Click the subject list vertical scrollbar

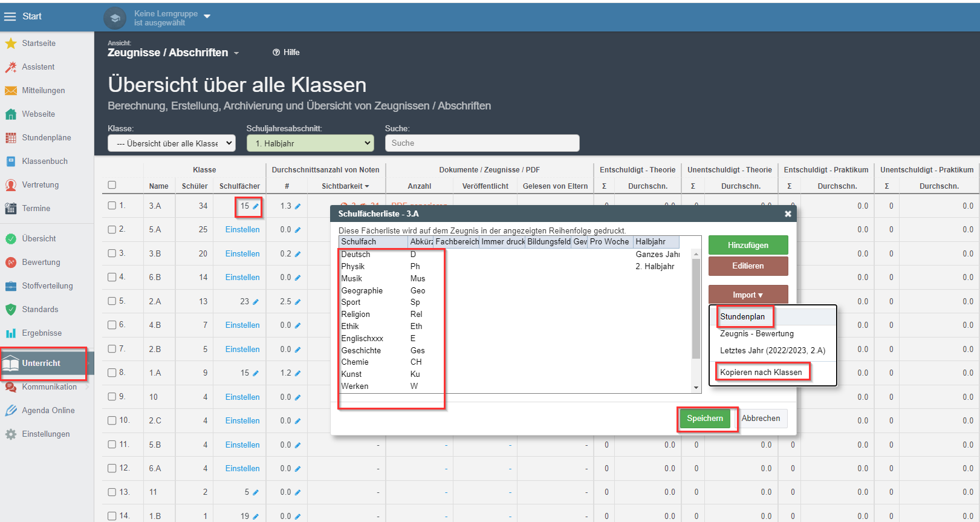(x=696, y=308)
